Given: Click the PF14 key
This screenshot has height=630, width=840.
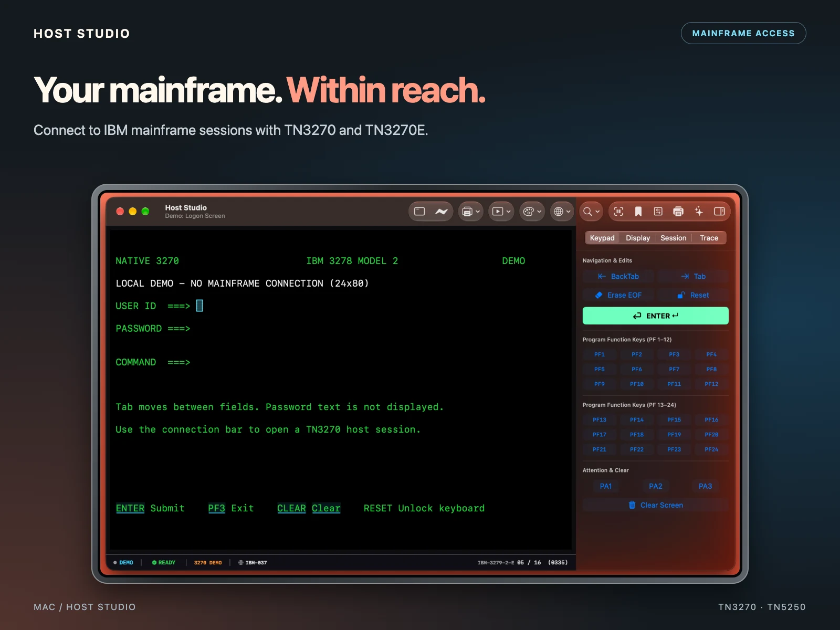Looking at the screenshot, I should 637,419.
